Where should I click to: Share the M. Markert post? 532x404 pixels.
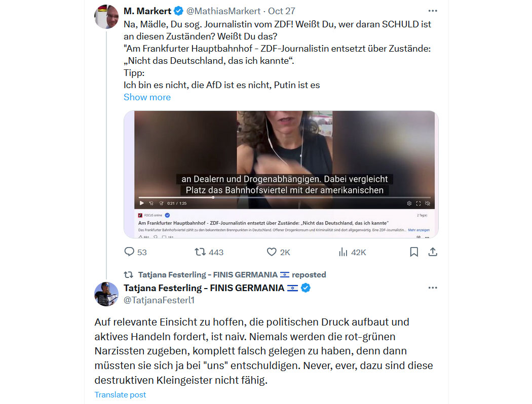(433, 252)
